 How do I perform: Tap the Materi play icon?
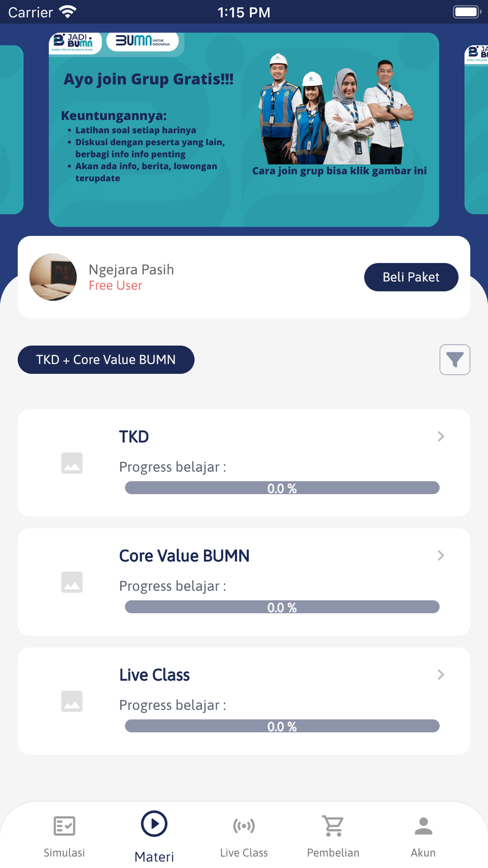coord(154,824)
